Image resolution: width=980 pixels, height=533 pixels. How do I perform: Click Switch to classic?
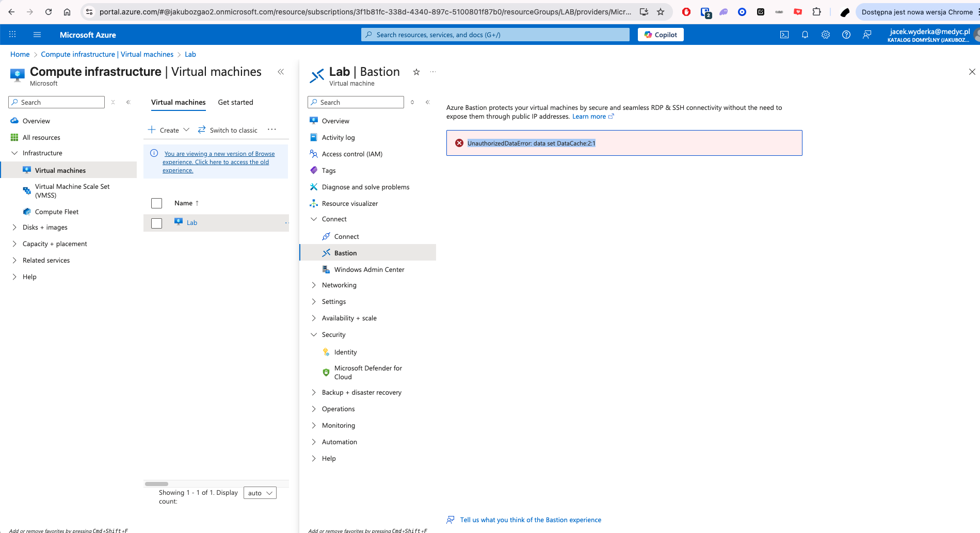228,130
